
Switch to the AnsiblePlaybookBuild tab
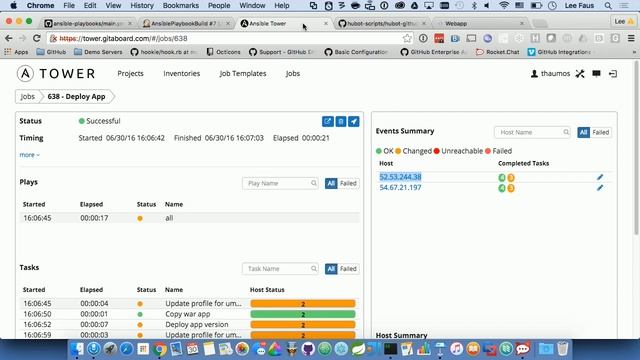pos(187,24)
